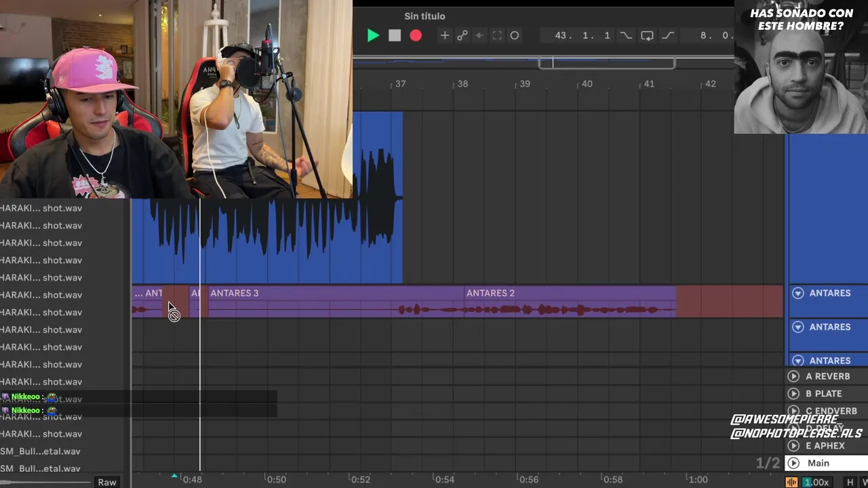Click 0:50 on the time ruler
The width and height of the screenshot is (868, 488).
276,479
